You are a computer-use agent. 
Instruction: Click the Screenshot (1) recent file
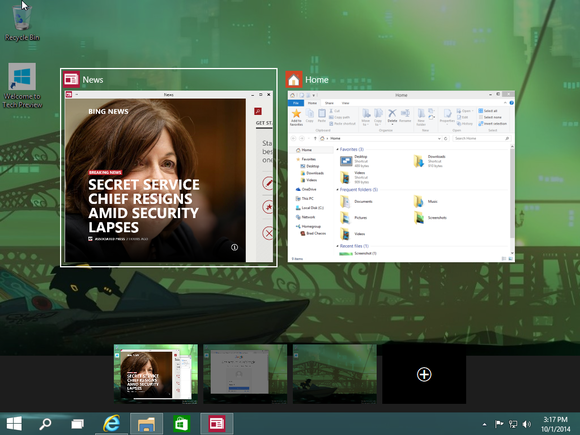[358, 254]
